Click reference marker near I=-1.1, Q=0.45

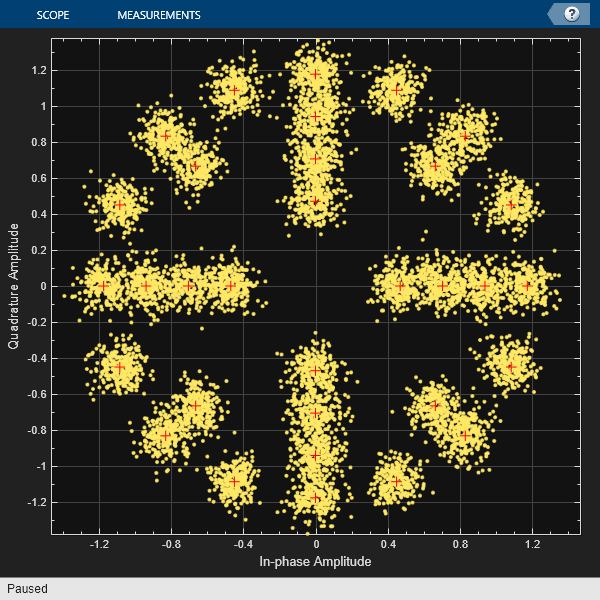click(x=120, y=205)
